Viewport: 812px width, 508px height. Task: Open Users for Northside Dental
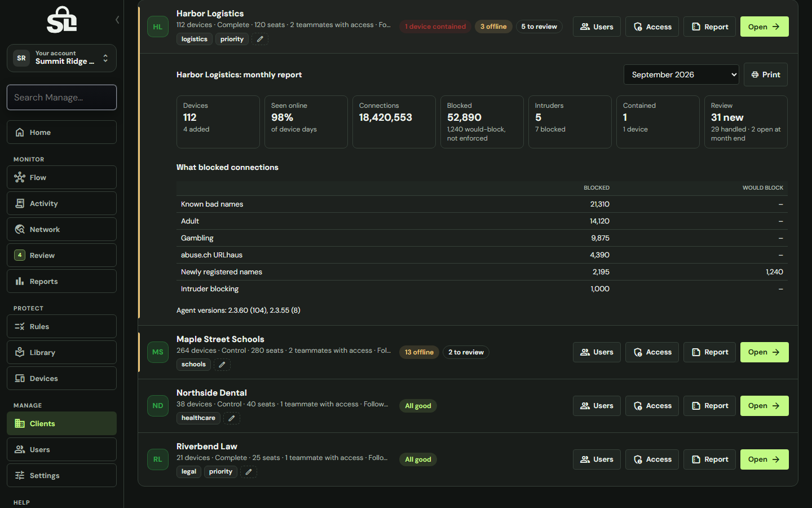597,406
